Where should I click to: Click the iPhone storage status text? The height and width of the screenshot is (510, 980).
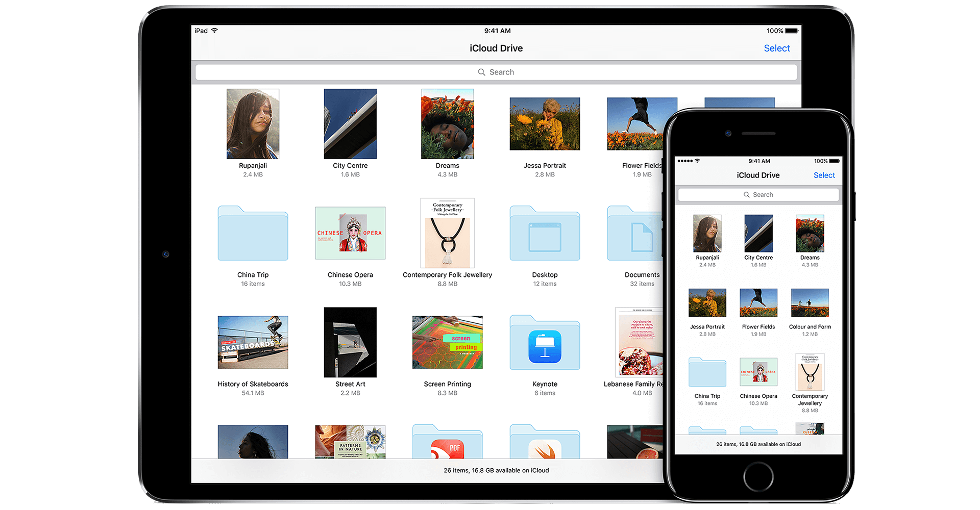(x=758, y=444)
